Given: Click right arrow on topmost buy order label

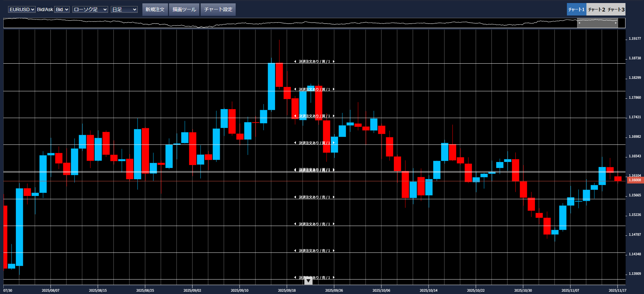Looking at the screenshot, I should pos(334,62).
